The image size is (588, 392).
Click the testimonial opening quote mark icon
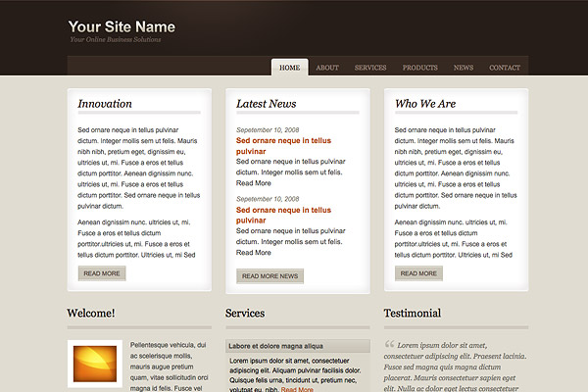pyautogui.click(x=389, y=344)
